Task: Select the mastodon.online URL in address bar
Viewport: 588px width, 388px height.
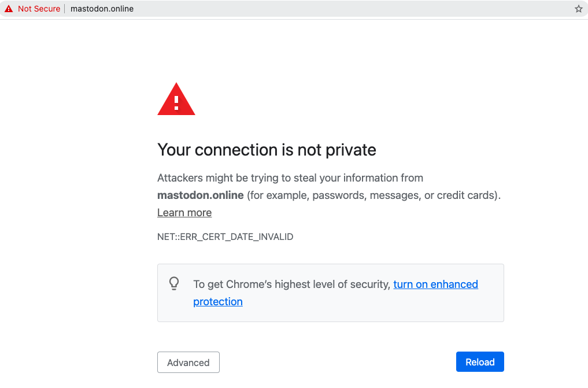Action: (x=102, y=9)
